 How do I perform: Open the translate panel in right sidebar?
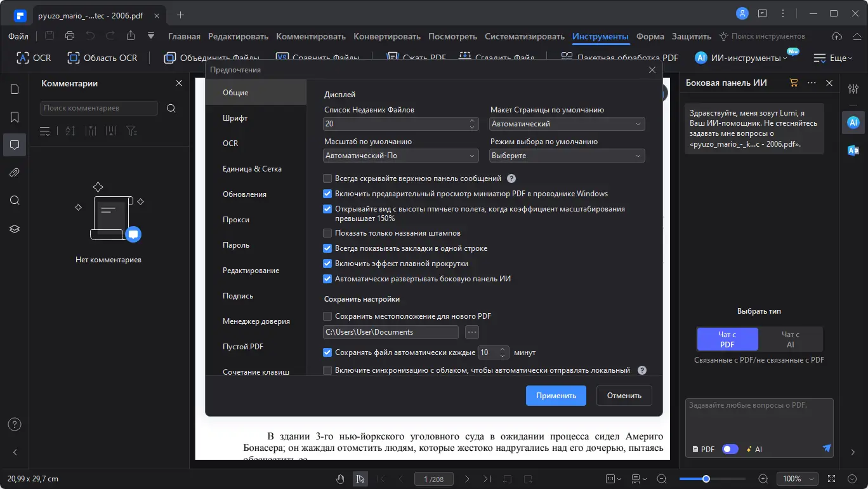(x=853, y=151)
